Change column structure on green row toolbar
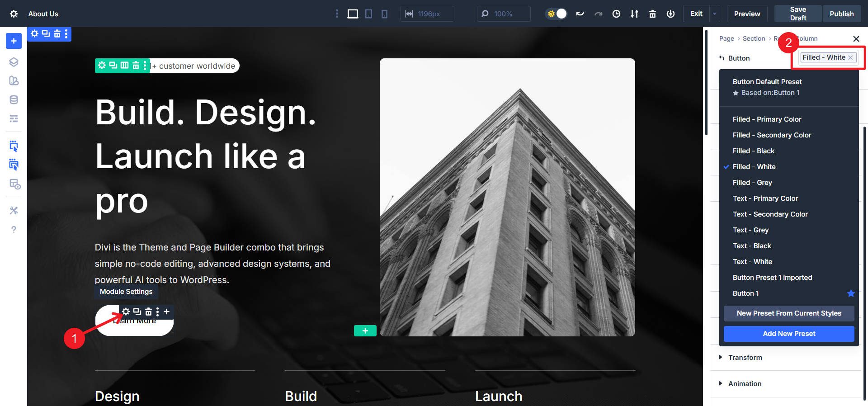Image resolution: width=868 pixels, height=406 pixels. (x=124, y=66)
